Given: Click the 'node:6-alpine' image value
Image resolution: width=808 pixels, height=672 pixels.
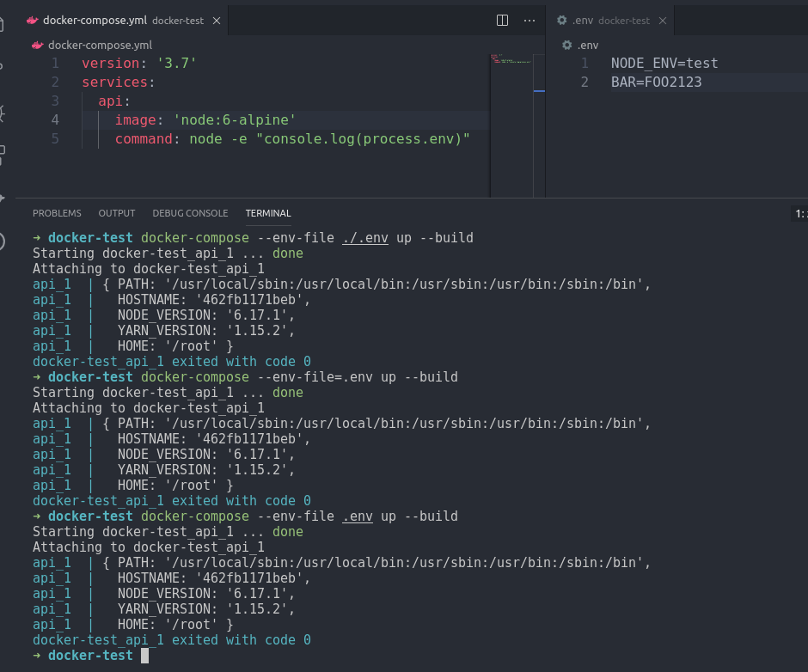Looking at the screenshot, I should coord(235,120).
